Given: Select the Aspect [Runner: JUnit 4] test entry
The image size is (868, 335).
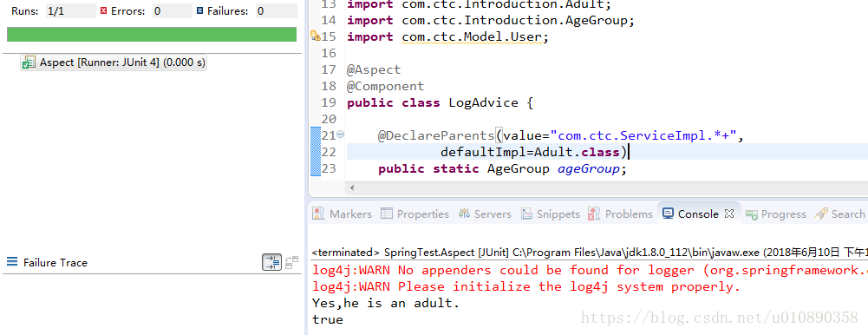Looking at the screenshot, I should 114,62.
